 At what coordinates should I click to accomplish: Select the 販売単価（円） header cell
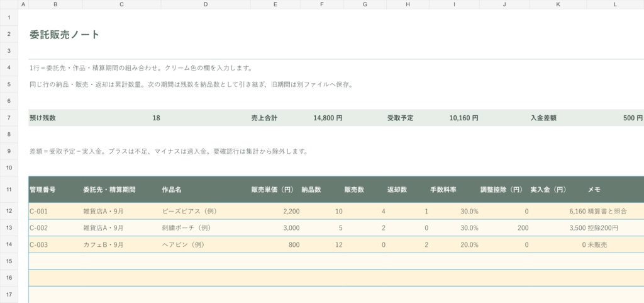tap(275, 190)
